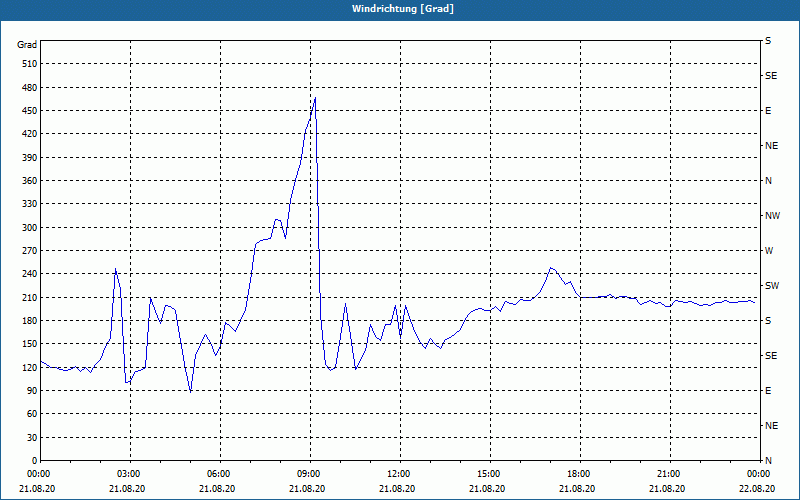Select the 00:00 label above 22.08.20
The image size is (800, 500).
(x=758, y=474)
